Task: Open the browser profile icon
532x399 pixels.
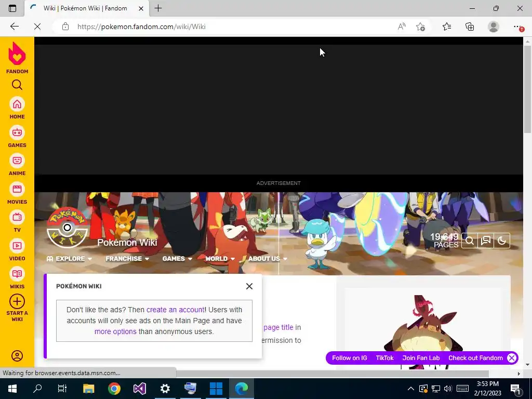Action: point(494,26)
